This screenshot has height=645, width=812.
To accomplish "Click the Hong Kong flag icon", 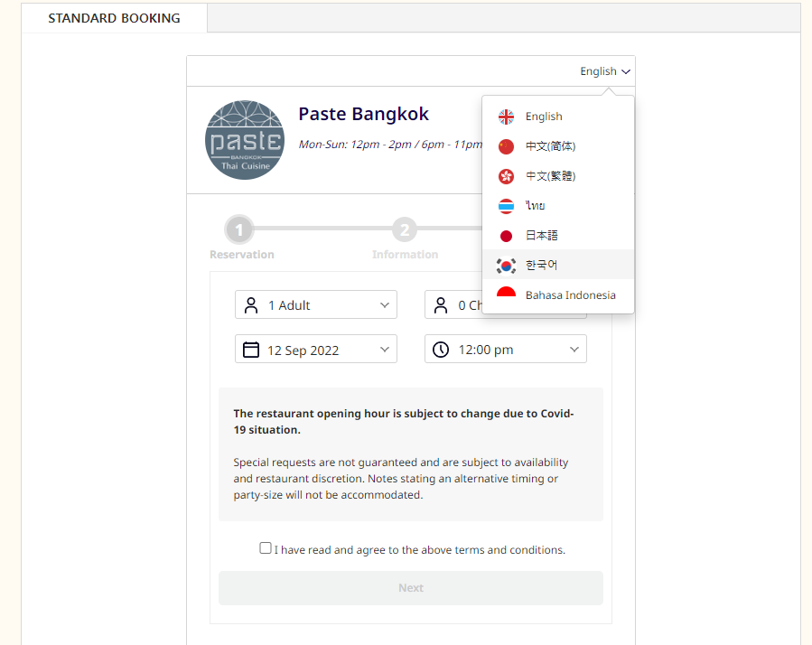I will pos(506,176).
